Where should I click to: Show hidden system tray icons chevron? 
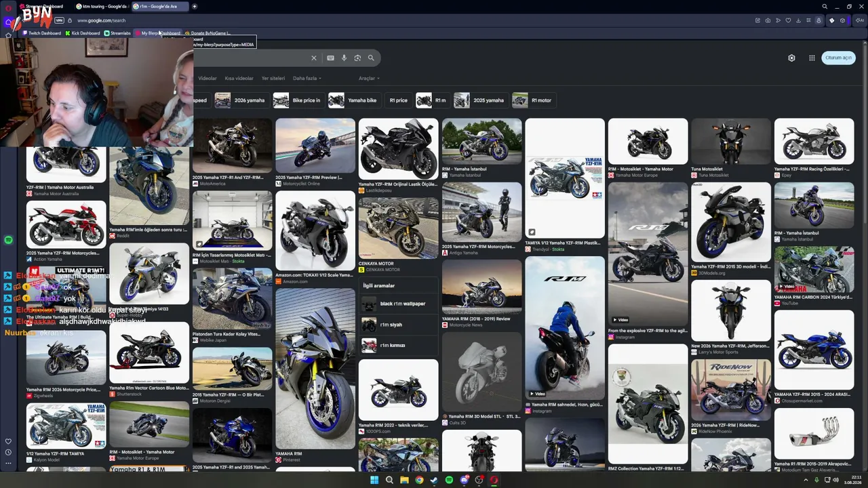point(806,480)
